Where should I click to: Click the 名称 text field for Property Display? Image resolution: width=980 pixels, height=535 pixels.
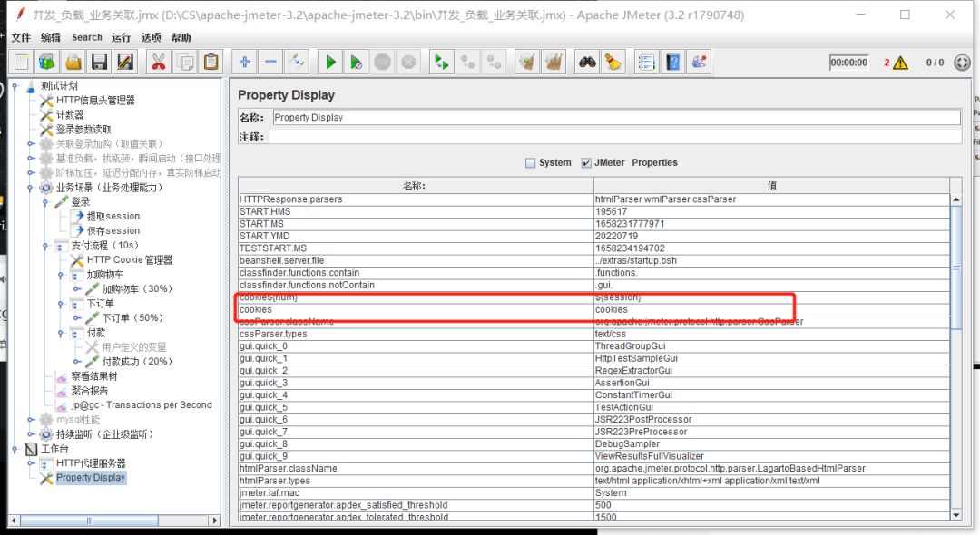(614, 117)
